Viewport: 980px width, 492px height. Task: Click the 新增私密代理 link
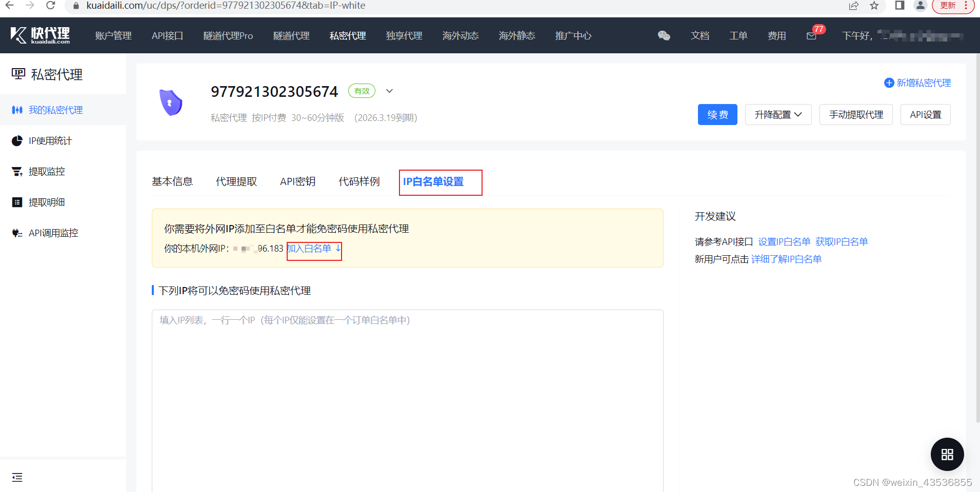pos(924,83)
